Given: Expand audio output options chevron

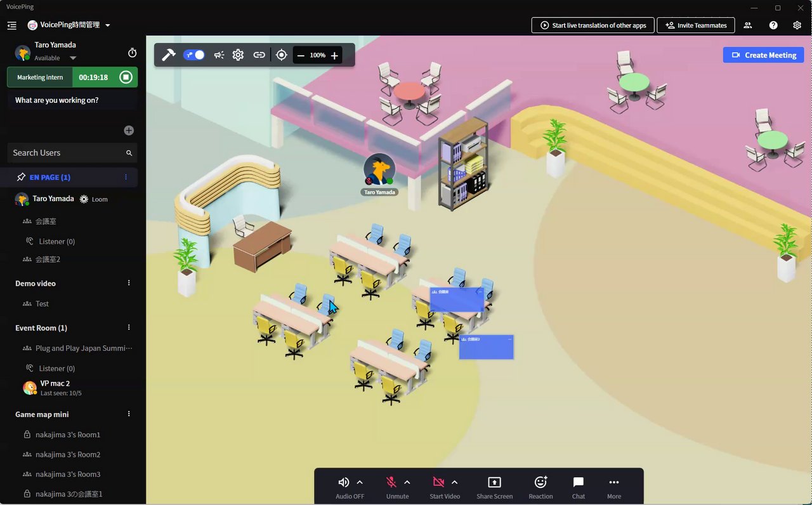Looking at the screenshot, I should click(x=360, y=482).
